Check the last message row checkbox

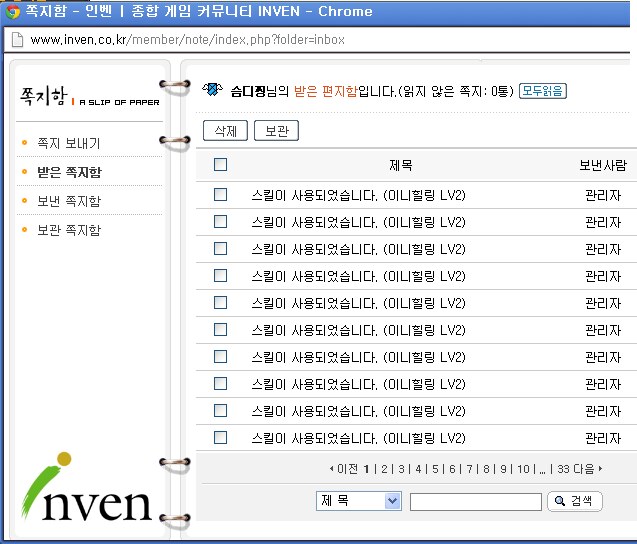click(220, 438)
